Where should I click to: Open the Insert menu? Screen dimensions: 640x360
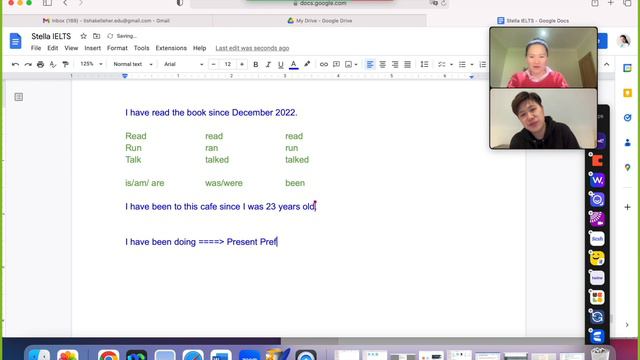[x=93, y=48]
